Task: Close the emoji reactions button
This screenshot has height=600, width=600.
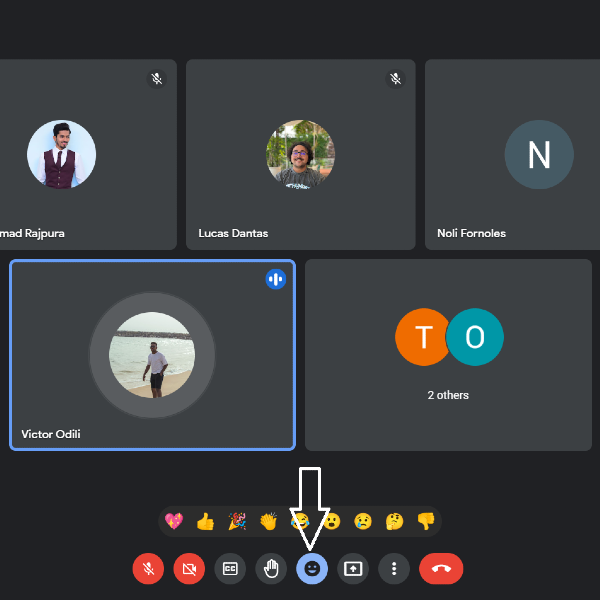Action: (312, 569)
